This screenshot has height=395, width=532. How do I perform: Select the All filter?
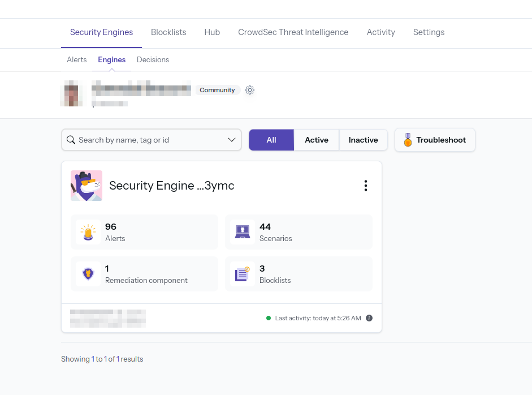click(x=271, y=140)
